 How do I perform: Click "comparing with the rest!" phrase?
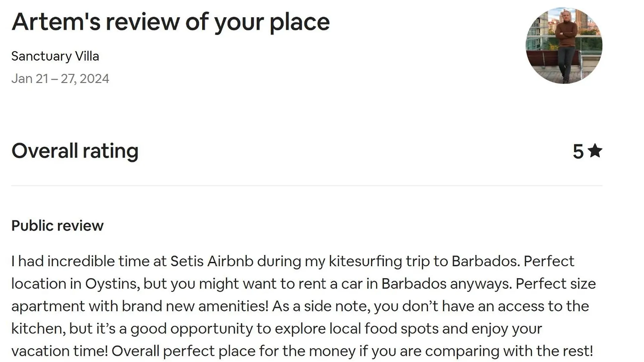(509, 351)
